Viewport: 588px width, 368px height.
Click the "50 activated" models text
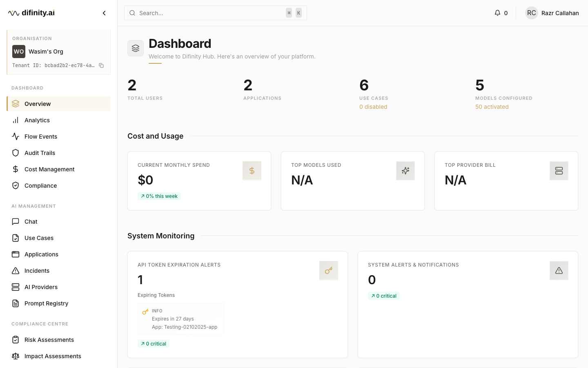click(x=492, y=107)
